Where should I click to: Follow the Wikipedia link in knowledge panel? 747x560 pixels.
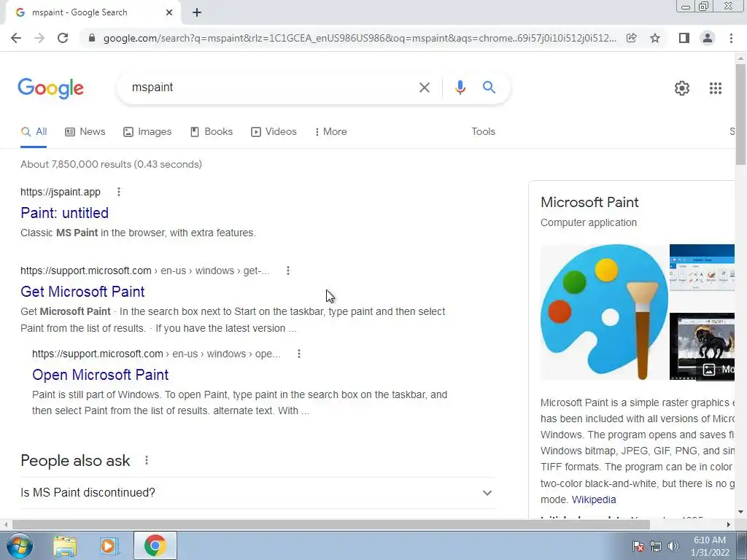click(594, 499)
